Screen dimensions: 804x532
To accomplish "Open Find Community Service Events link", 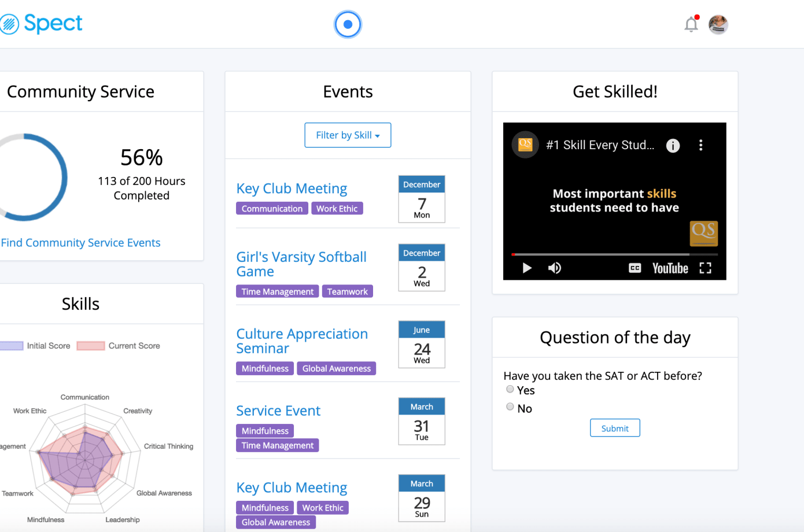I will coord(80,243).
